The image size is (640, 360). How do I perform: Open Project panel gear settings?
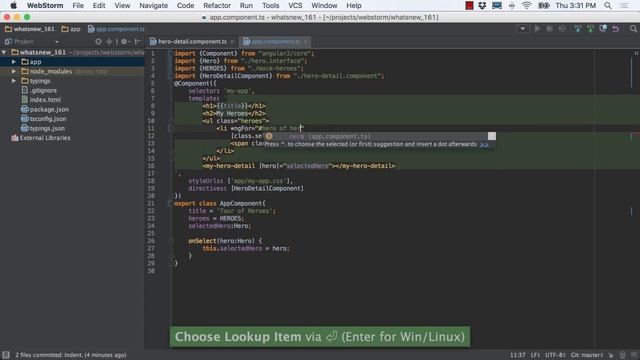pos(125,41)
